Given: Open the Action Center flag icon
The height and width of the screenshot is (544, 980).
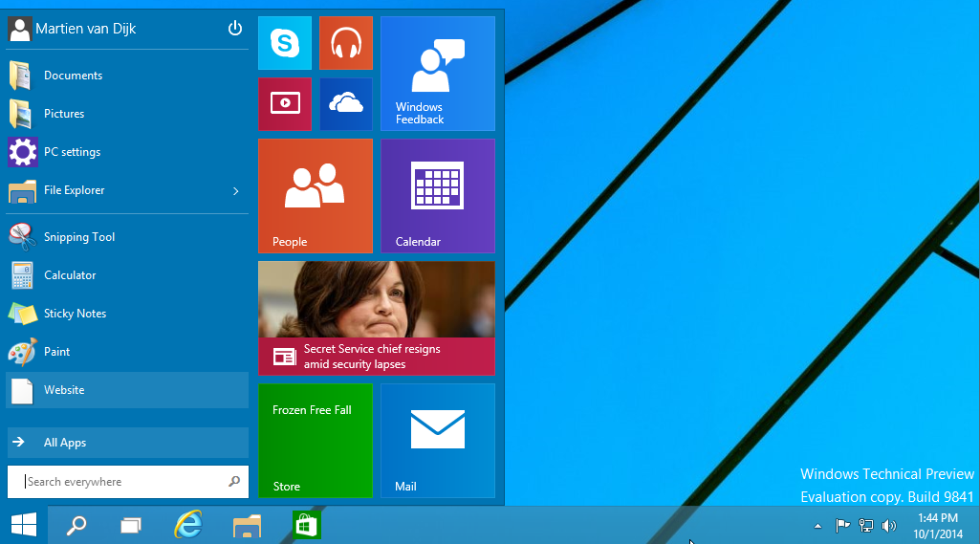Looking at the screenshot, I should click(842, 526).
